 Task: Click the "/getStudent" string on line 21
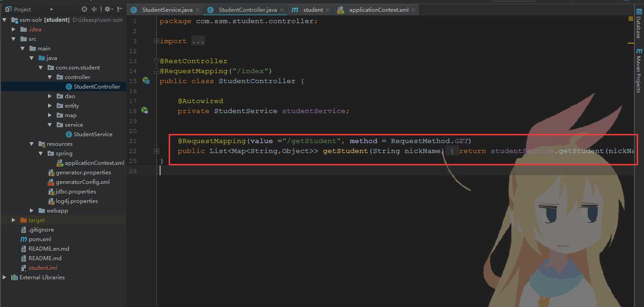[314, 141]
